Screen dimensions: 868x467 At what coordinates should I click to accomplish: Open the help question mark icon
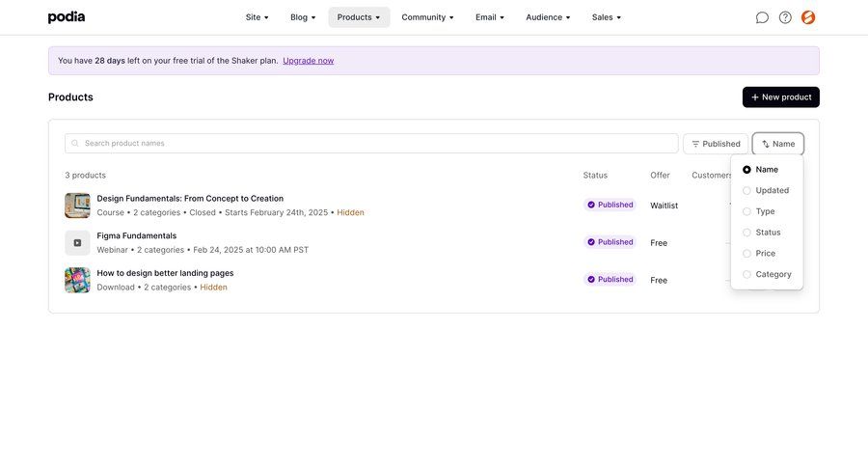coord(785,17)
